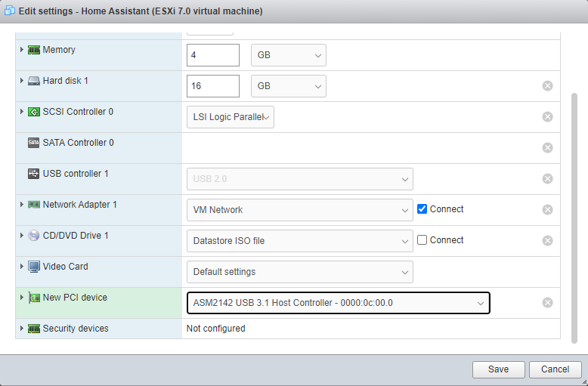Disable Connect checkbox for Network Adapter 1
Viewport: 588px width, 386px height.
[x=422, y=209]
